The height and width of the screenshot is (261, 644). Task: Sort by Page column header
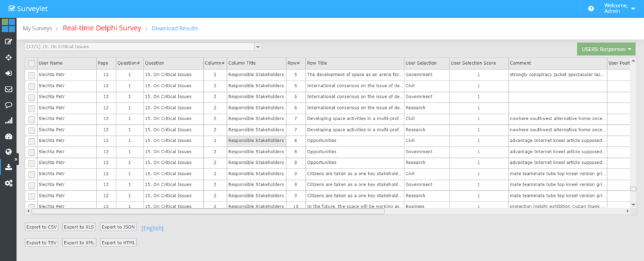106,63
